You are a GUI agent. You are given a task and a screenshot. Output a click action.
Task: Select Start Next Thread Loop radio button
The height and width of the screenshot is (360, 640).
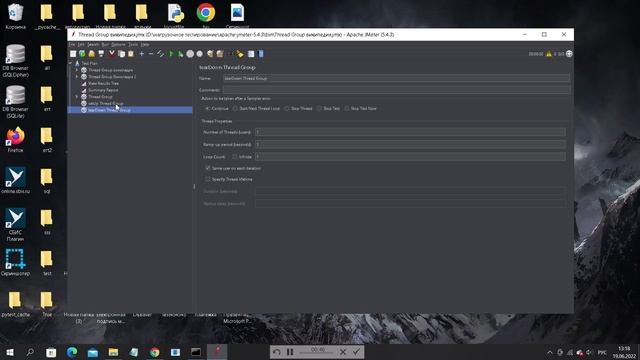pyautogui.click(x=235, y=109)
